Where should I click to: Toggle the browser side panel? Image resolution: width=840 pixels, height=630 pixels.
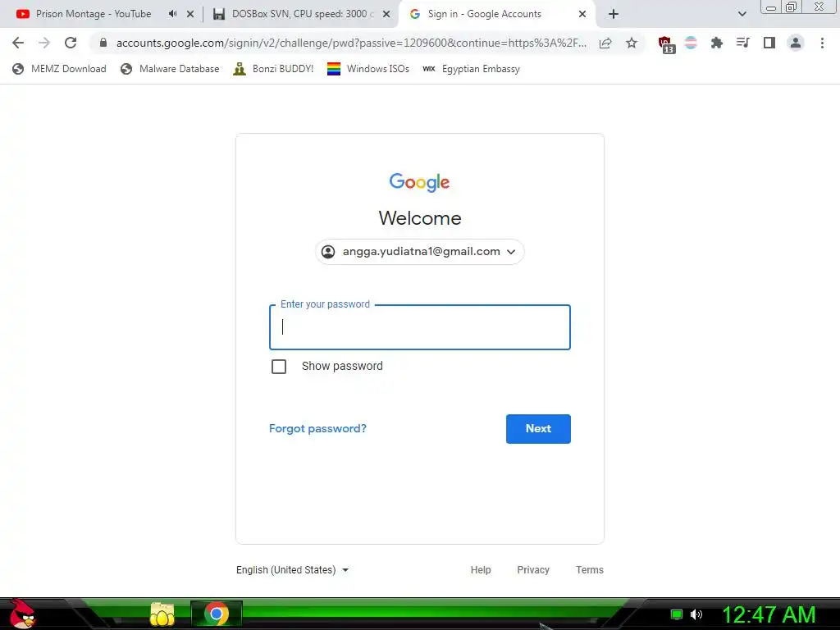[769, 43]
